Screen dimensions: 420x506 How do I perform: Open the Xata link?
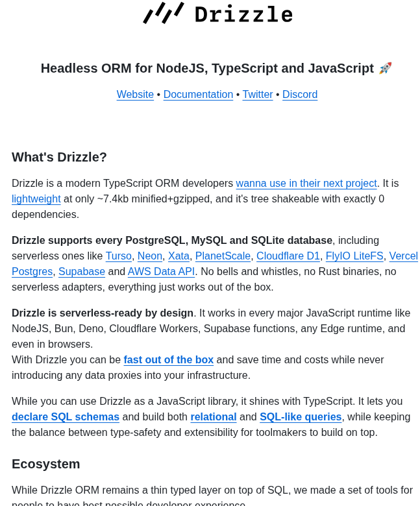pyautogui.click(x=179, y=256)
